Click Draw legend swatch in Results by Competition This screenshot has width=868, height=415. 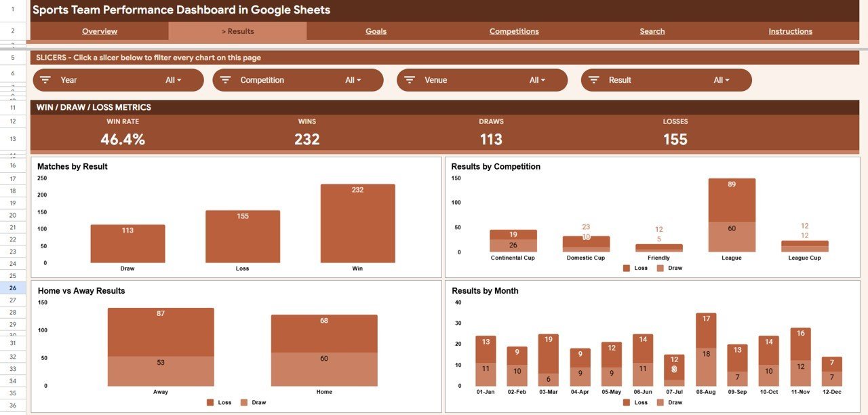pos(660,268)
